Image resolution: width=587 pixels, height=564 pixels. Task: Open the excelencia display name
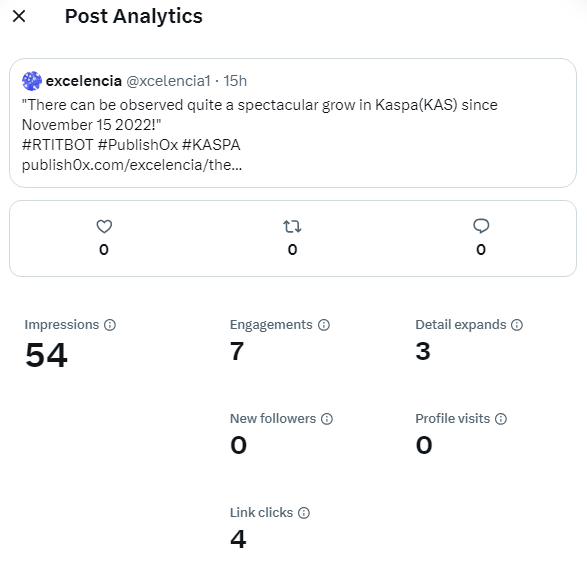click(x=83, y=81)
